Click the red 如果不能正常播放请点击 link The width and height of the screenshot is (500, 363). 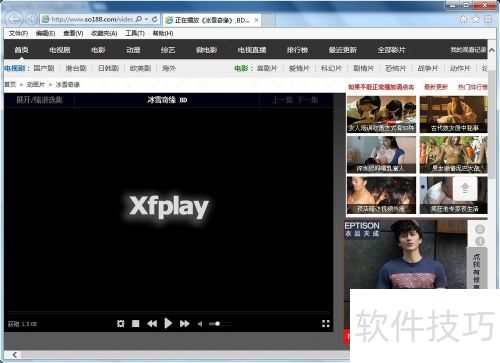381,87
